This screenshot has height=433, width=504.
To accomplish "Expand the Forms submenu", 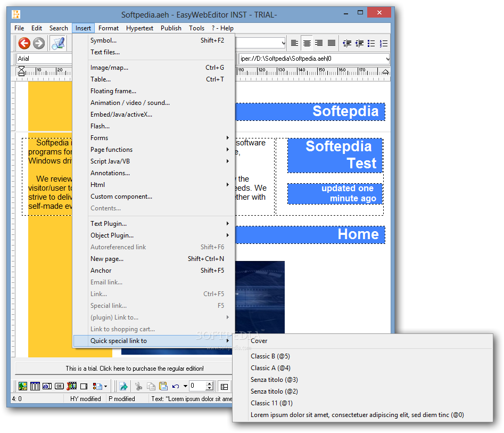I will click(x=154, y=138).
